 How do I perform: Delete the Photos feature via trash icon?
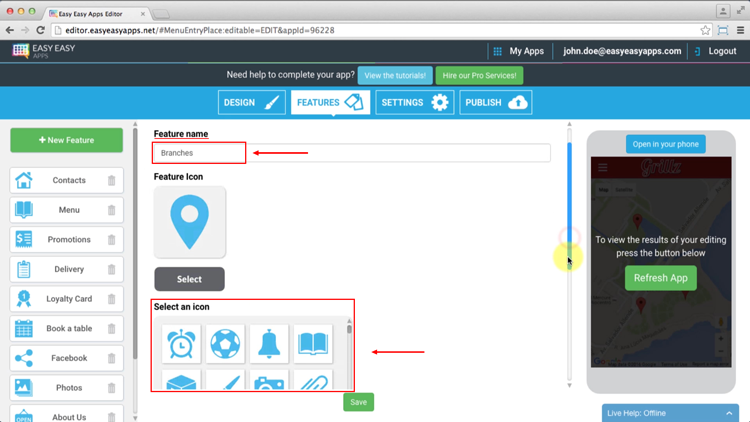[x=111, y=388]
